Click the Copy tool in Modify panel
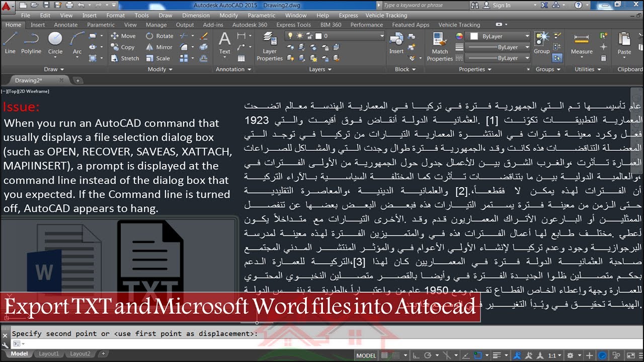 point(123,47)
